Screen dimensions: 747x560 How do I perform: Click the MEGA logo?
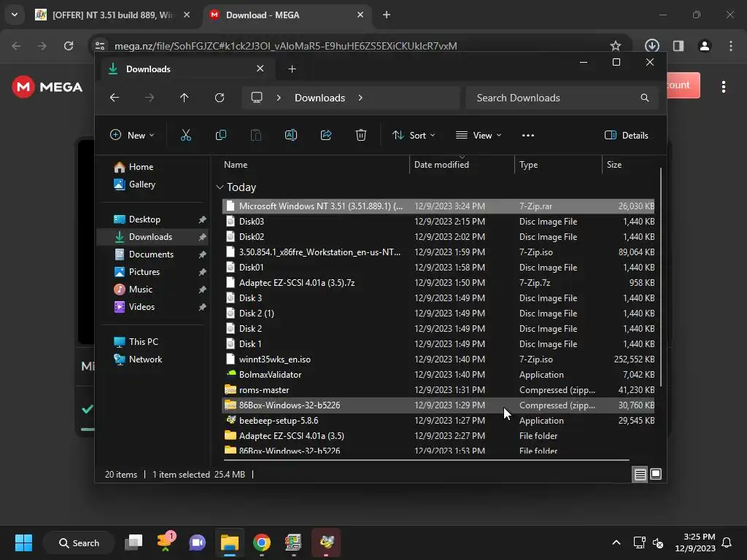pos(47,87)
